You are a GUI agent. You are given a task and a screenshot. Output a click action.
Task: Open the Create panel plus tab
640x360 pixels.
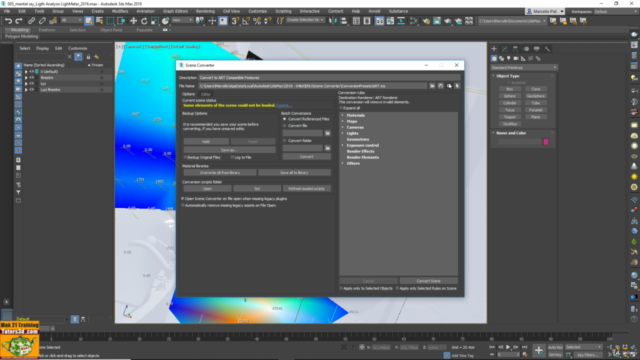[494, 49]
